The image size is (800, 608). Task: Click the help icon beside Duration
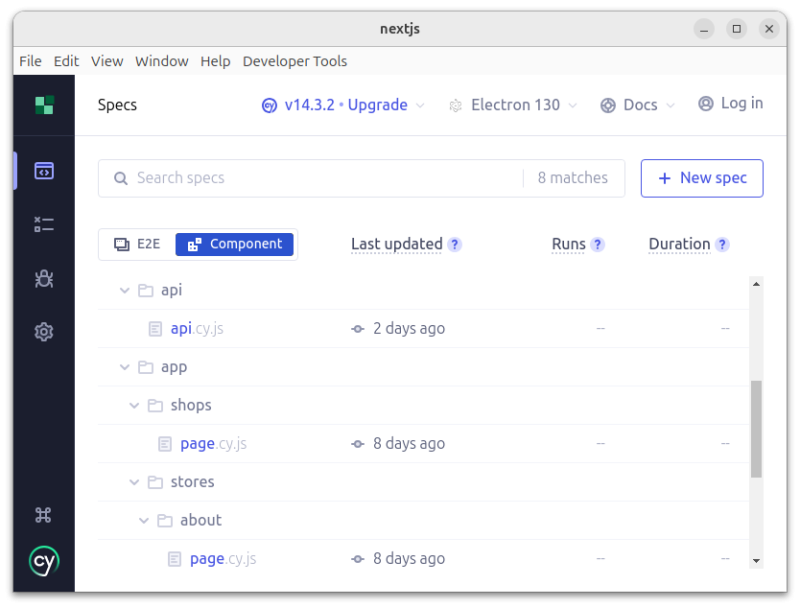[x=722, y=245]
